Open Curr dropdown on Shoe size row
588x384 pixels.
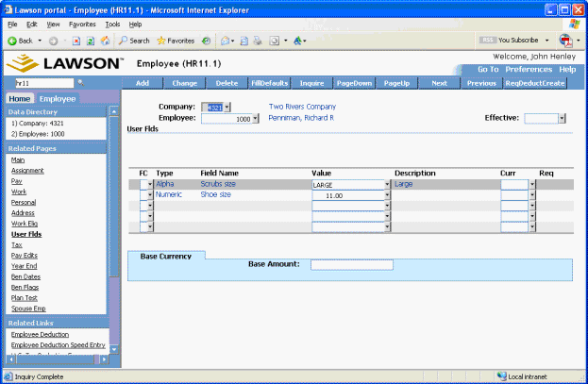(532, 195)
